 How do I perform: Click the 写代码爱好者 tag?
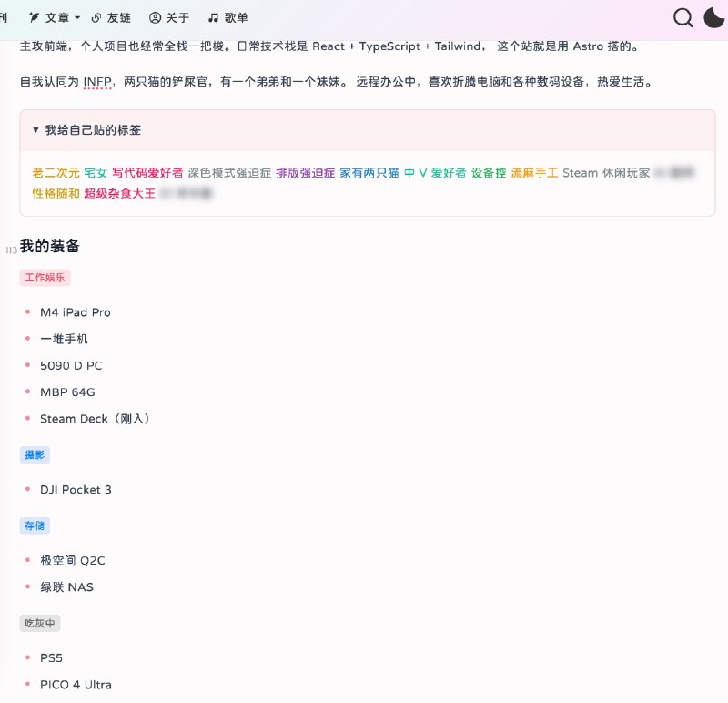click(149, 173)
